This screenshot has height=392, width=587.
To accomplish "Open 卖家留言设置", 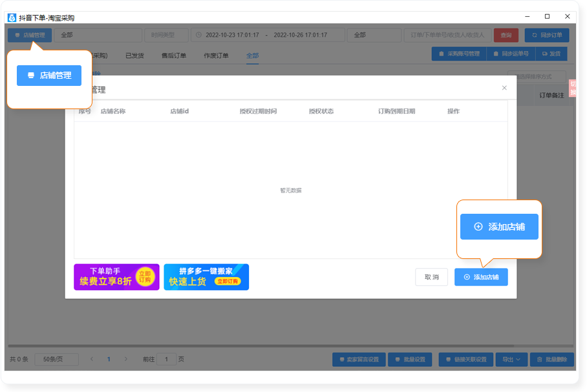I will click(x=359, y=360).
